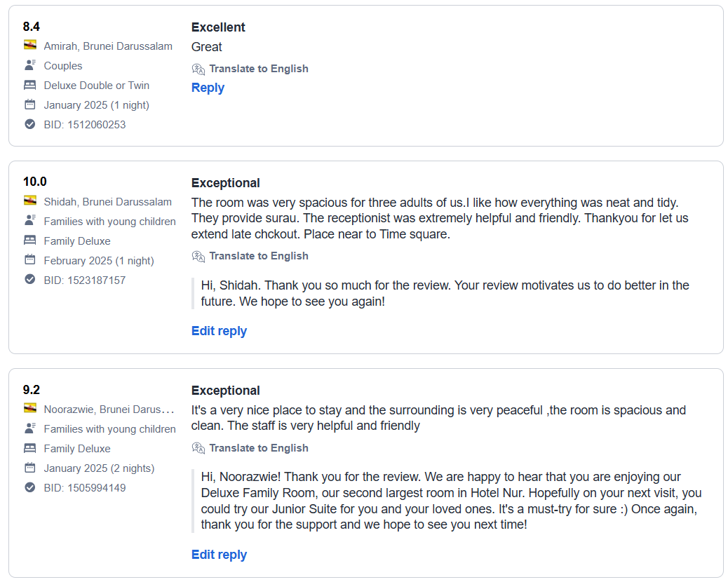Click traveler type icon next to Couples
The image size is (728, 582).
[29, 65]
